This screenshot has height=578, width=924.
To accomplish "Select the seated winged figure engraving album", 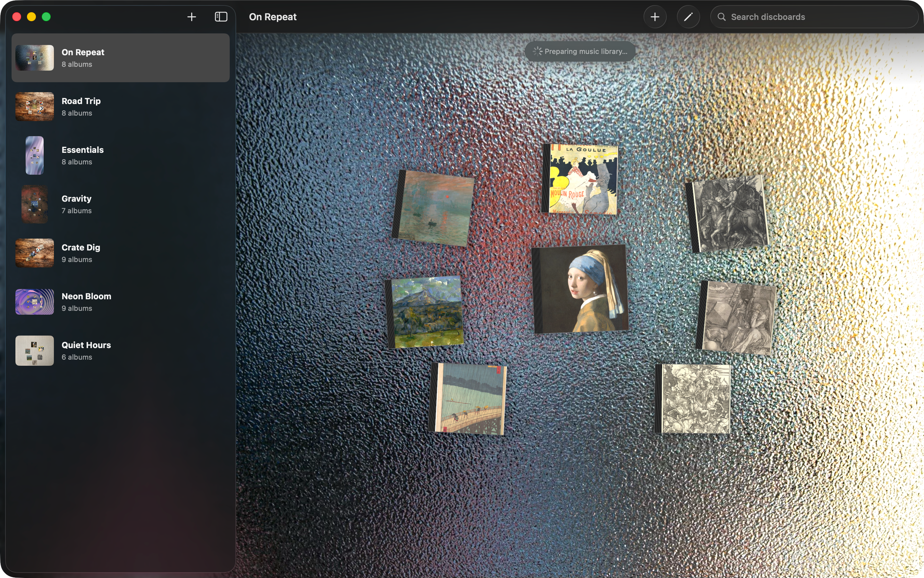I will [736, 318].
